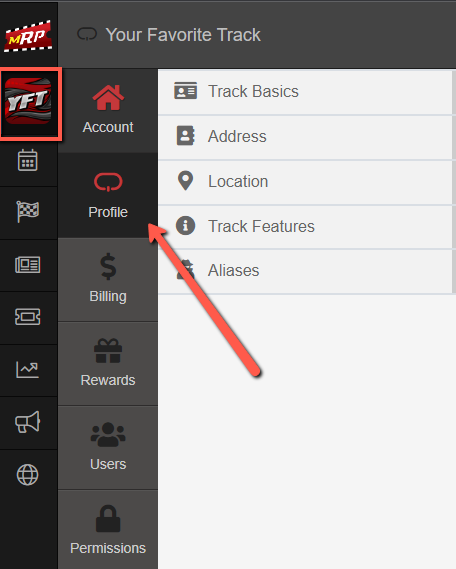Switch to the Users section
Image resolution: width=456 pixels, height=569 pixels.
pyautogui.click(x=108, y=447)
